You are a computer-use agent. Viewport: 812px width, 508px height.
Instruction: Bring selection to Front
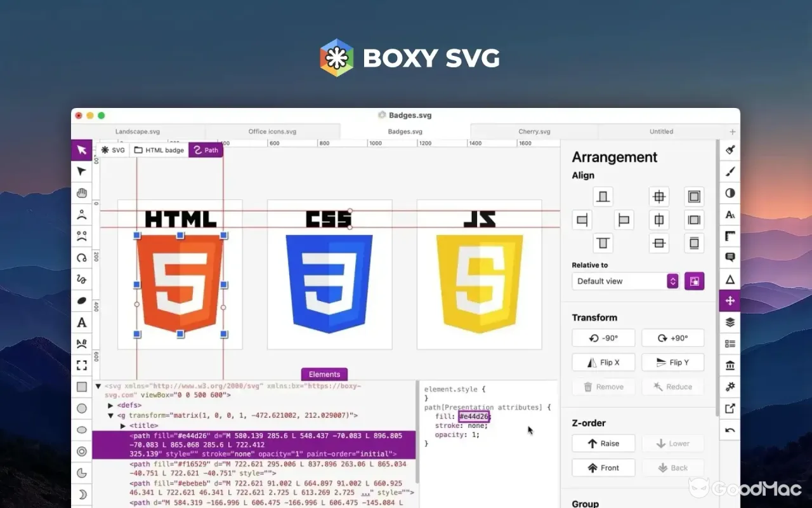click(x=603, y=467)
